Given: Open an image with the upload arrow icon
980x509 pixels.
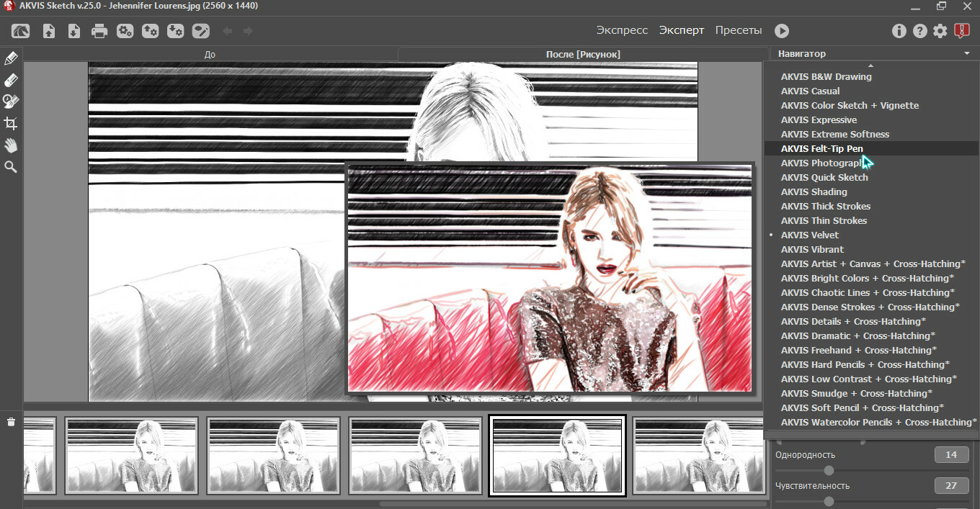Looking at the screenshot, I should 48,31.
